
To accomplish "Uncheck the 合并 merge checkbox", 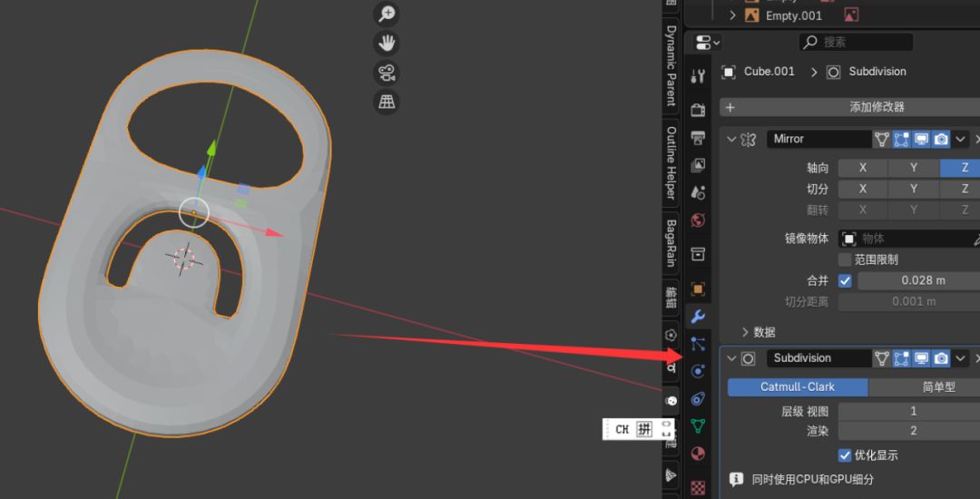I will 845,280.
